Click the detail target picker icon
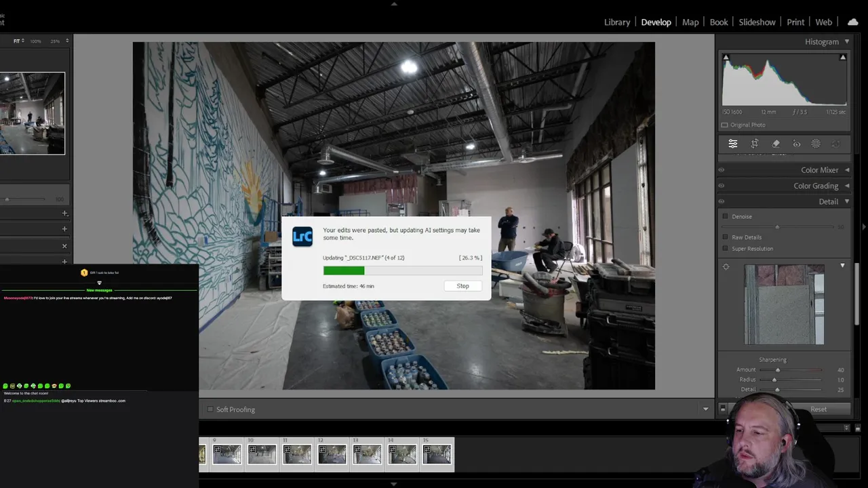Viewport: 868px width, 488px height. pyautogui.click(x=726, y=266)
